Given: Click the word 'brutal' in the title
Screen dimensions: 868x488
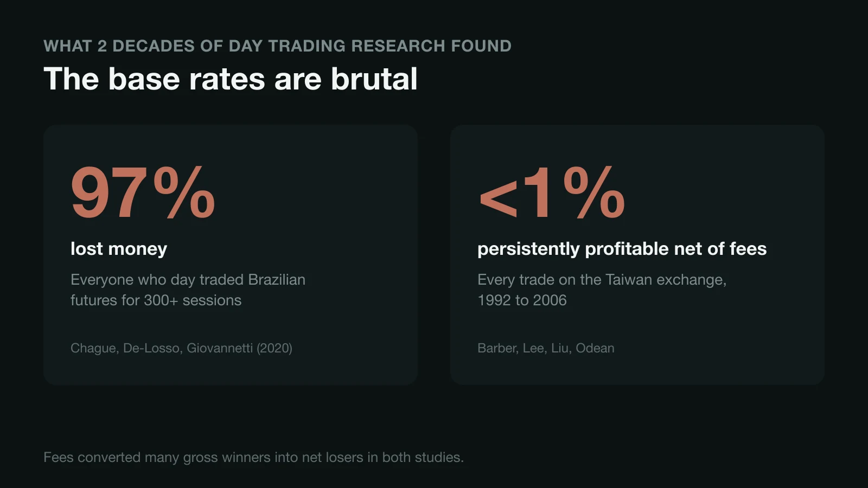Looking at the screenshot, I should pos(374,79).
